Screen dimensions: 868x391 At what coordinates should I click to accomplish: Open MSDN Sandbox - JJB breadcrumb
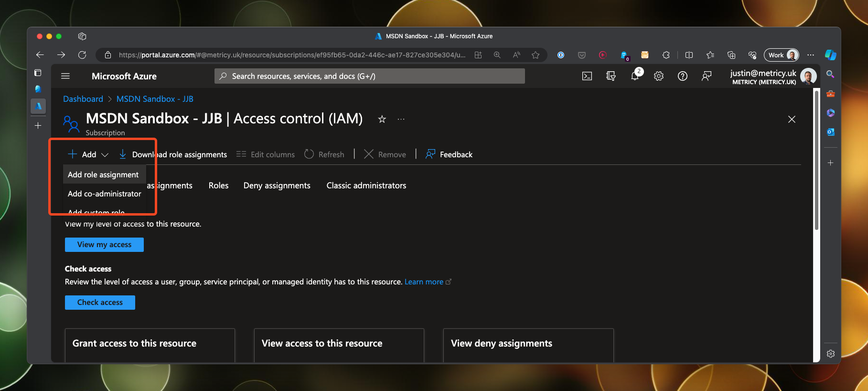[155, 99]
